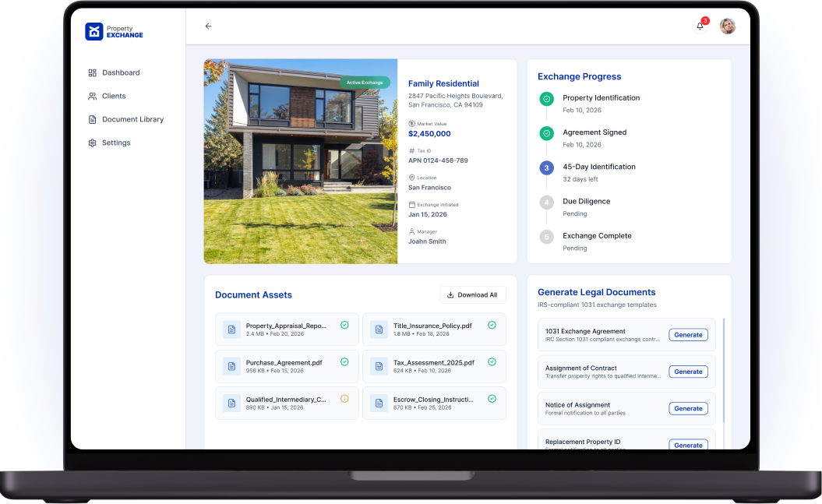This screenshot has height=504, width=822.
Task: Click the Property Exchange logo icon
Action: pyautogui.click(x=93, y=31)
